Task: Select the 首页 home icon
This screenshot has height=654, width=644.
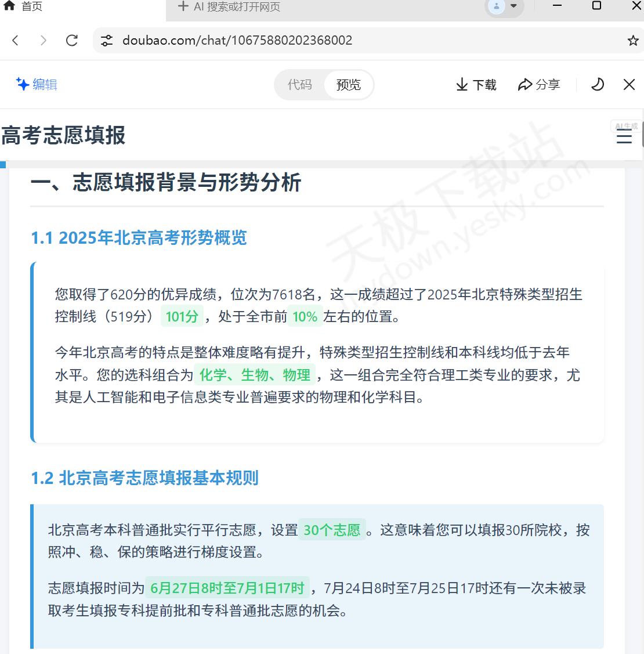Action: point(9,6)
